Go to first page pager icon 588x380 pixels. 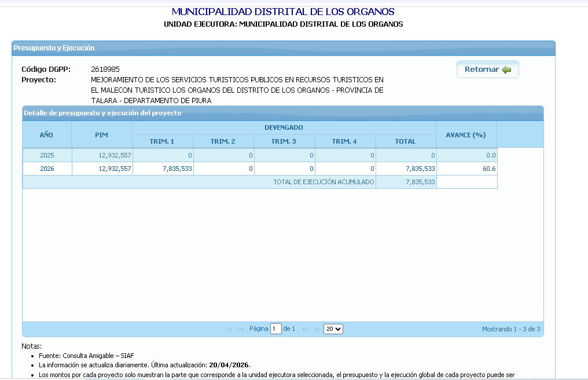tap(229, 329)
